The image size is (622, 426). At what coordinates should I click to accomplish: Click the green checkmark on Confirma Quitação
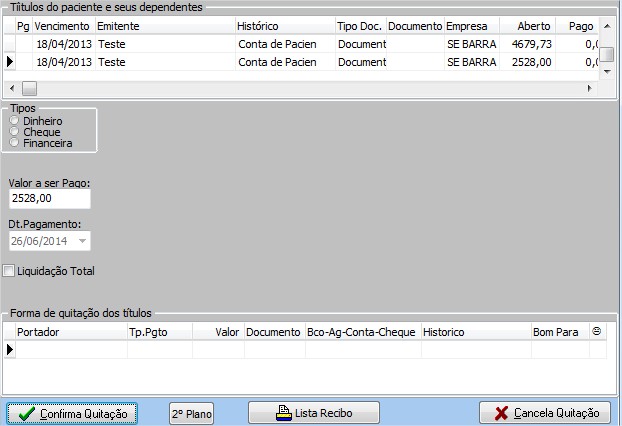point(26,413)
